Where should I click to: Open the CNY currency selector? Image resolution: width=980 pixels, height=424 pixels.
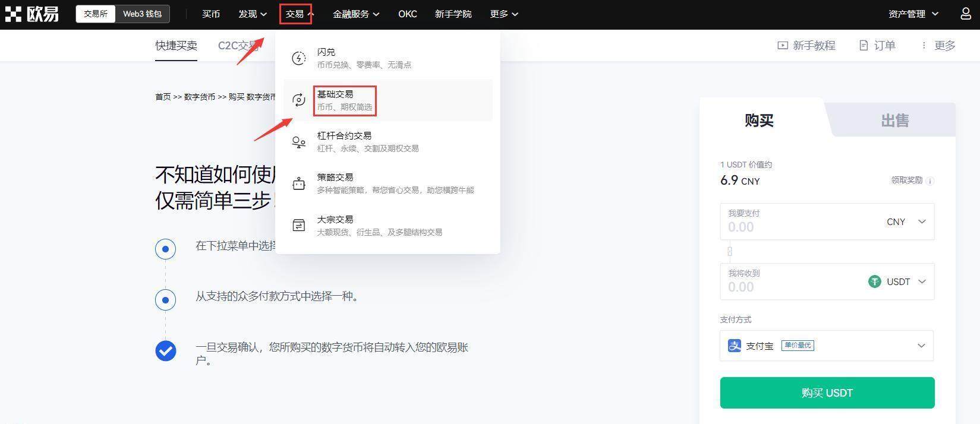(x=906, y=222)
